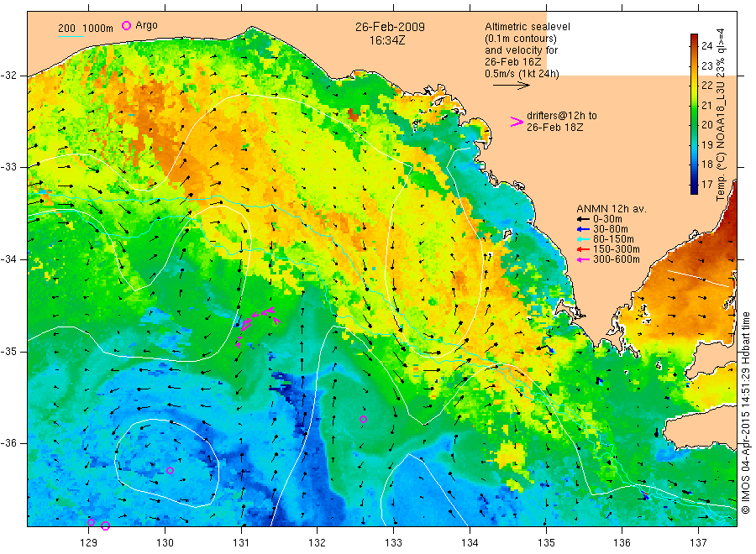Image resolution: width=756 pixels, height=554 pixels.
Task: Click the black 0-30m legend arrow
Action: [x=584, y=219]
